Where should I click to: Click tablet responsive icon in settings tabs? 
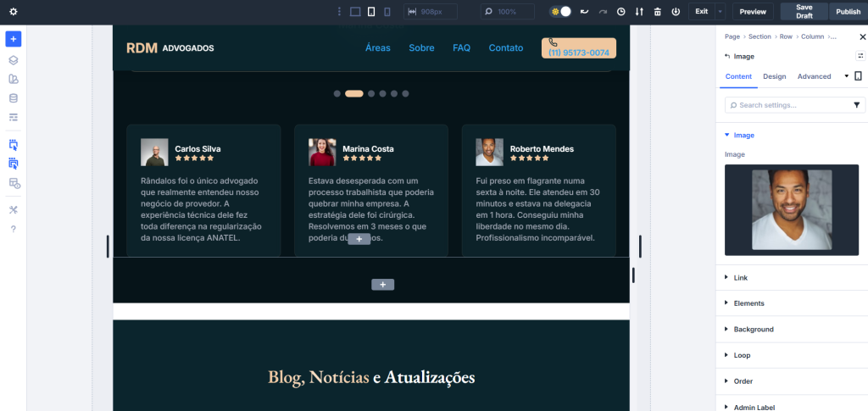coord(858,76)
